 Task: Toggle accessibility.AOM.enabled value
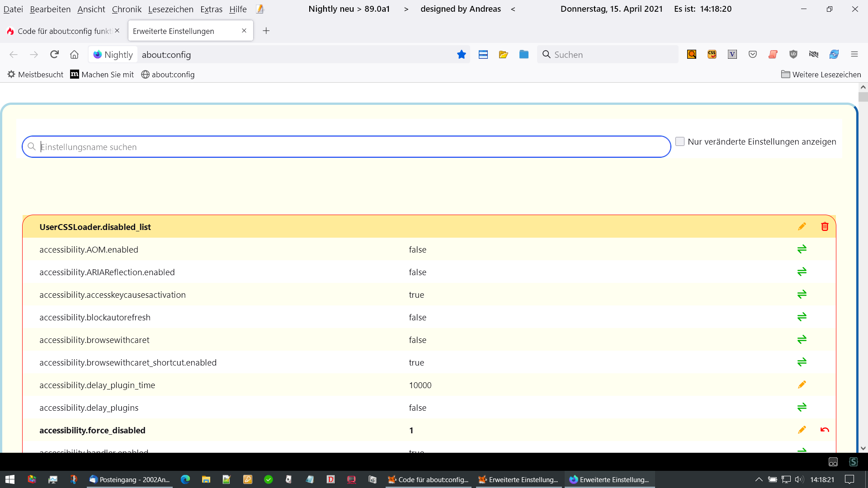(802, 249)
